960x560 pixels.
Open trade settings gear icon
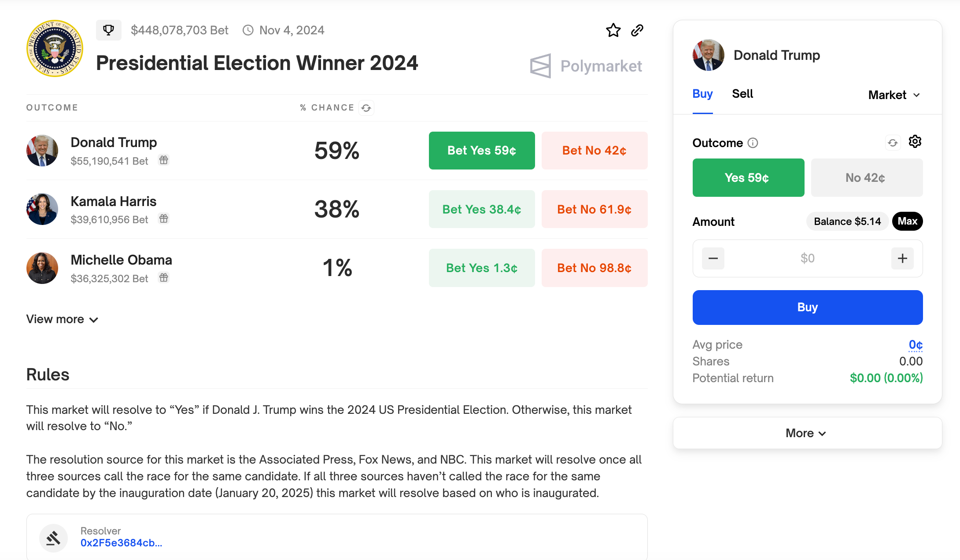coord(915,142)
